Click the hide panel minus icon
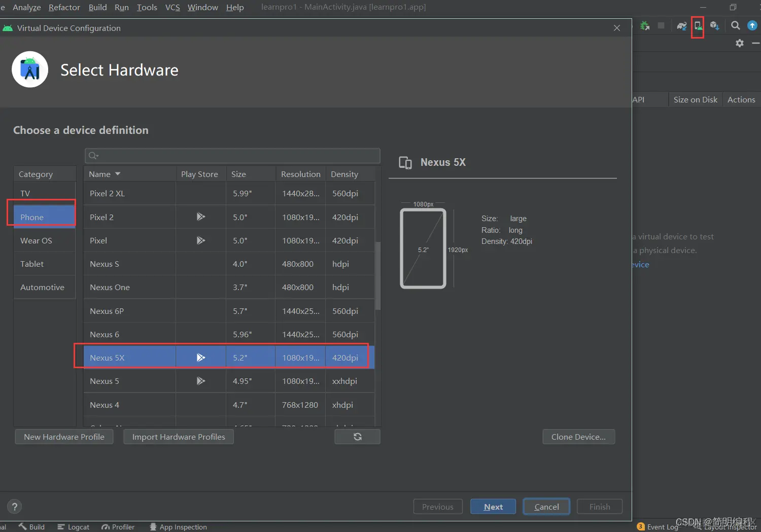The width and height of the screenshot is (761, 532). 755,43
